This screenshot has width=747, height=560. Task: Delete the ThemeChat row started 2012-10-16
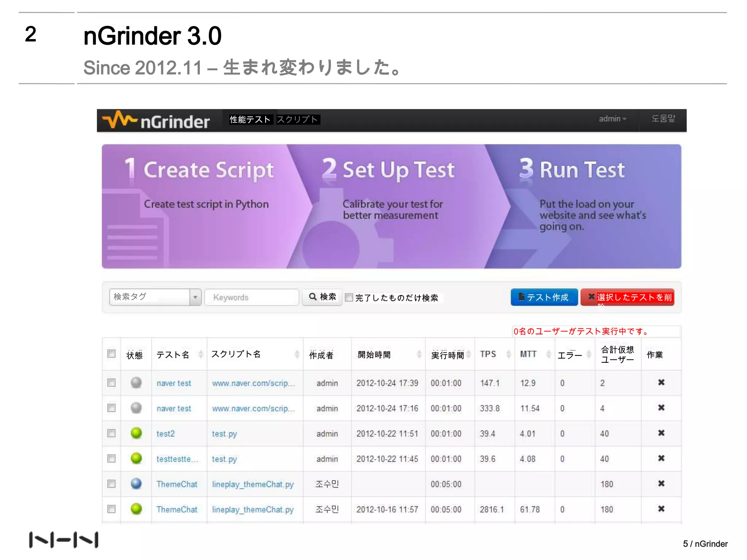tap(661, 509)
